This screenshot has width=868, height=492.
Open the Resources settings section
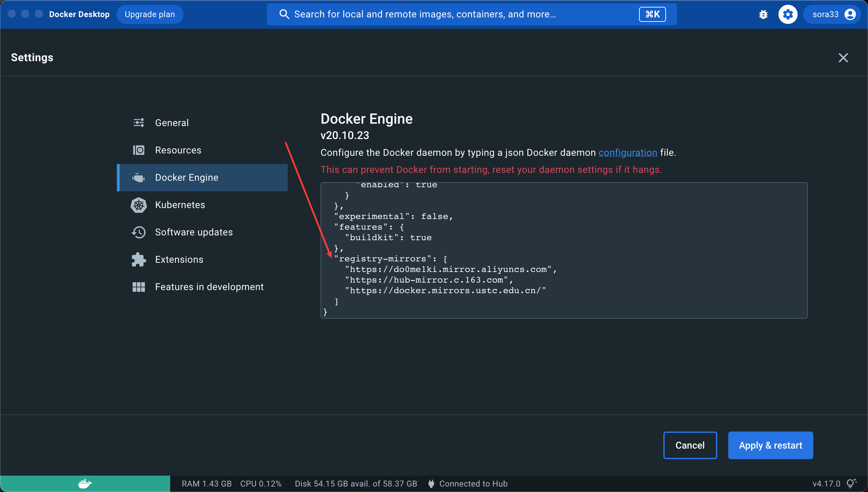(x=178, y=150)
